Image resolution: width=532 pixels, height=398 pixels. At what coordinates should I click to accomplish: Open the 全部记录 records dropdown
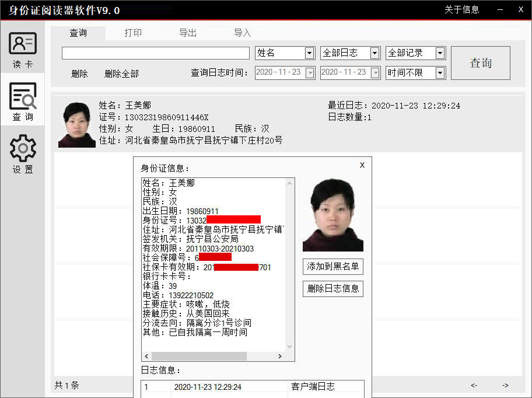click(x=439, y=53)
